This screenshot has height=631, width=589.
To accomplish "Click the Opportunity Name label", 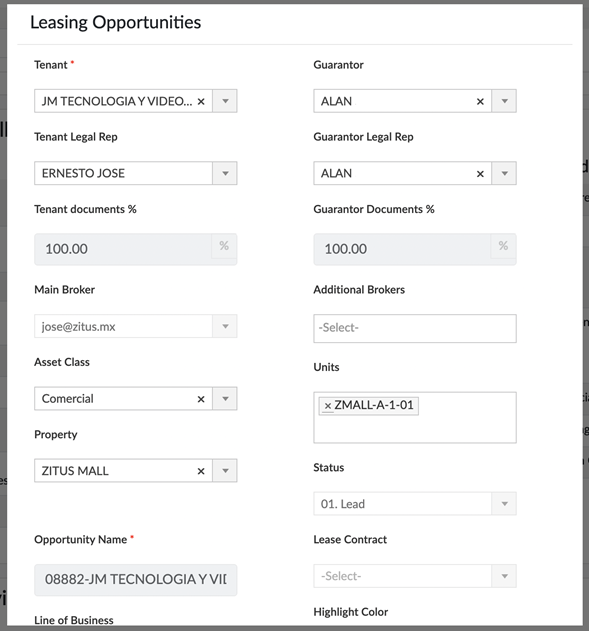I will pos(80,540).
